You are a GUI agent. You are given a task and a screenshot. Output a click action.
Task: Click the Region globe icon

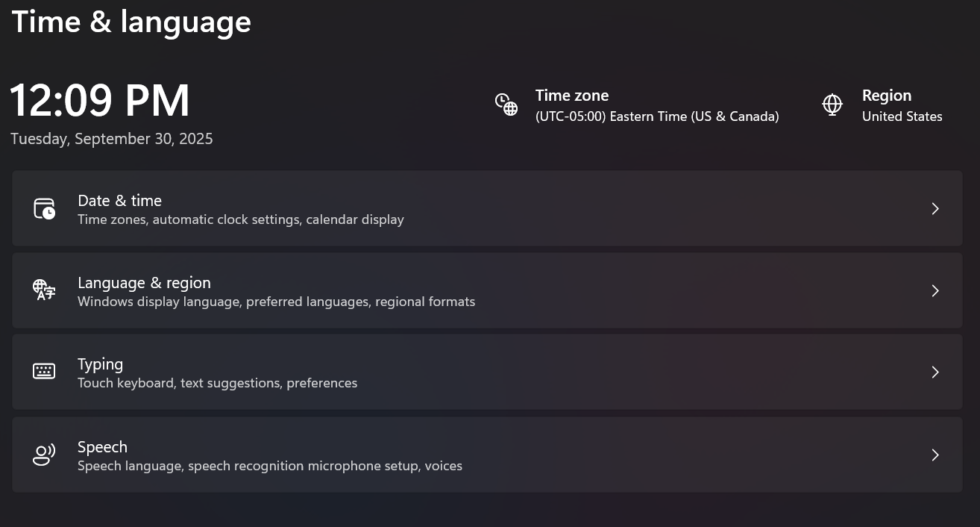click(x=832, y=105)
